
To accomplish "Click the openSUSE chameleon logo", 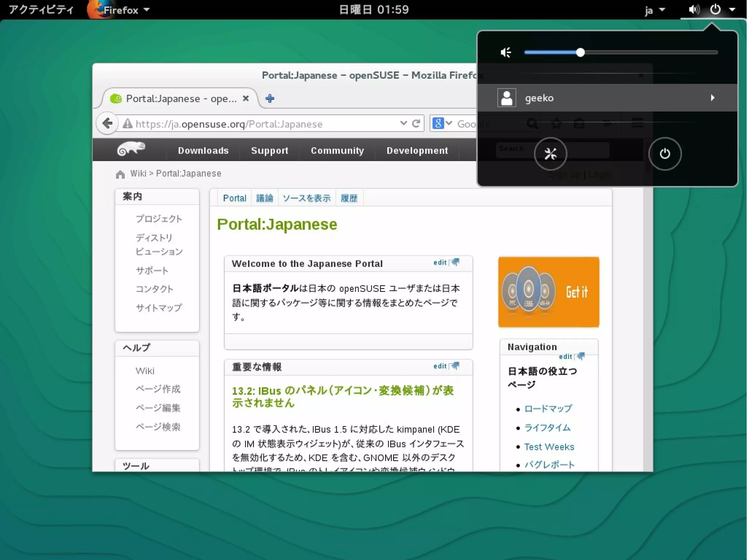I will point(131,149).
